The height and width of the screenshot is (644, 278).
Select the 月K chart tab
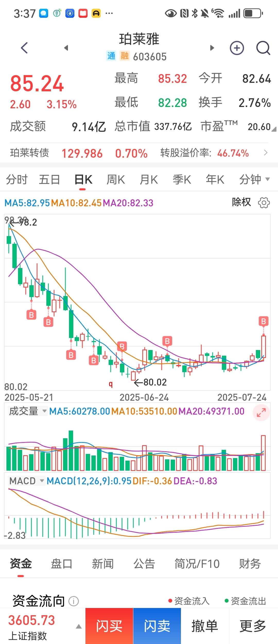(x=149, y=179)
